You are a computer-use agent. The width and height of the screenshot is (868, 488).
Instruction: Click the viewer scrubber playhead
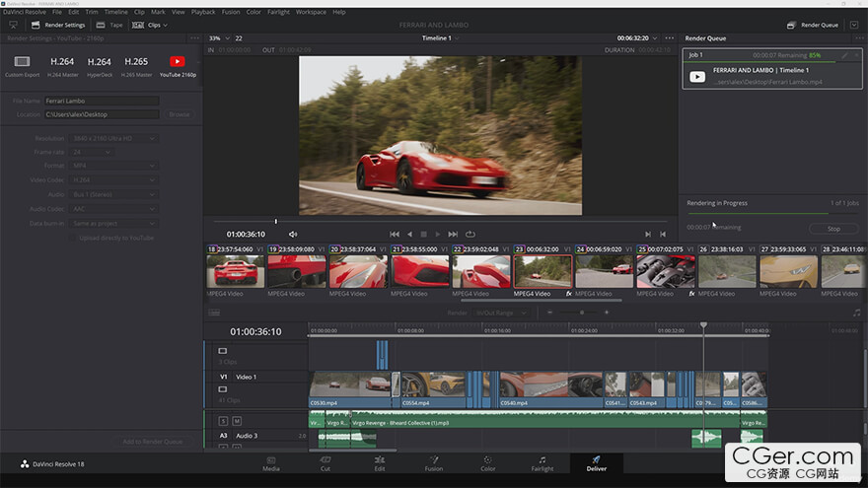point(275,221)
